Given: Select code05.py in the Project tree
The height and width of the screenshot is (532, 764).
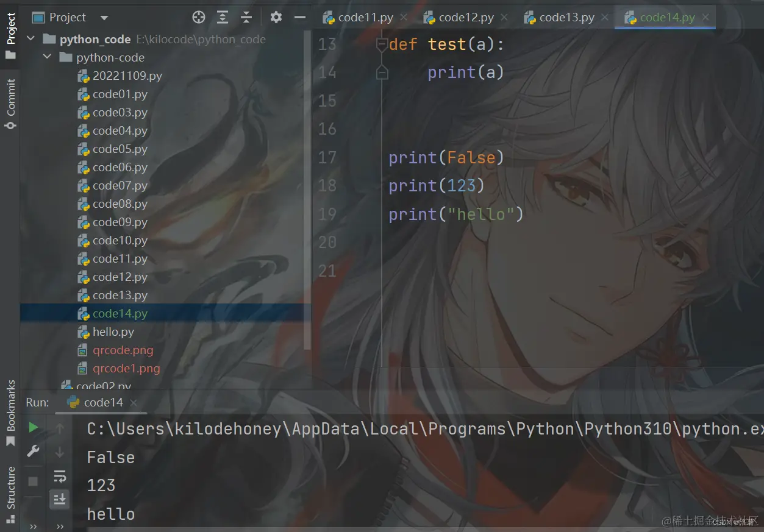Looking at the screenshot, I should click(x=120, y=149).
